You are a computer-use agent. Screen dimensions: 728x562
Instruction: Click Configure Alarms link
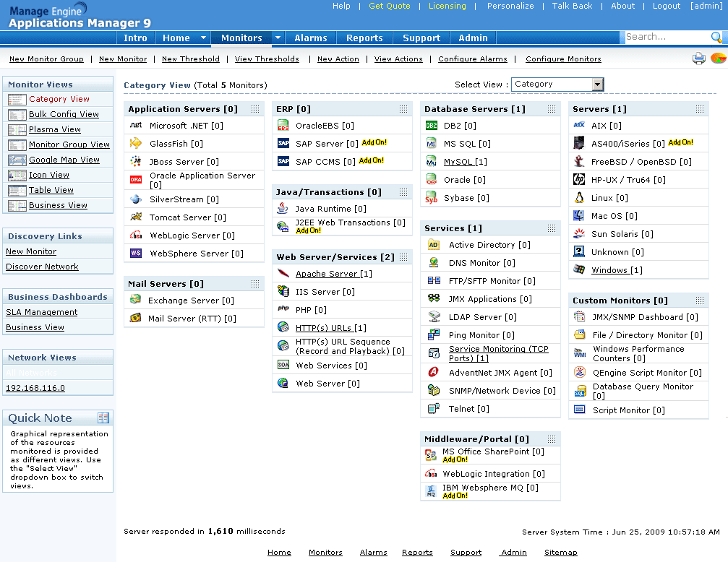(473, 59)
